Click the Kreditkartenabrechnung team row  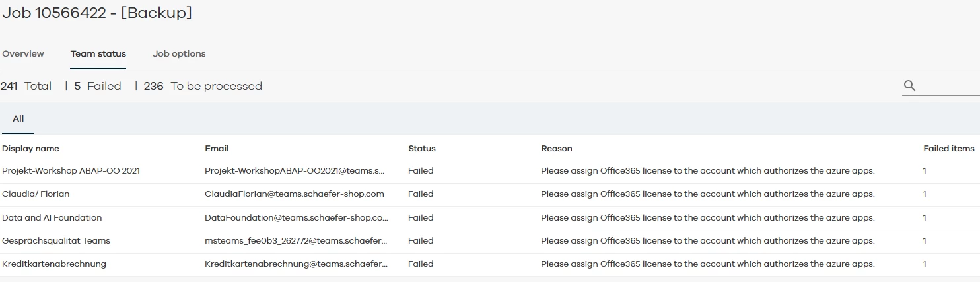tap(54, 264)
